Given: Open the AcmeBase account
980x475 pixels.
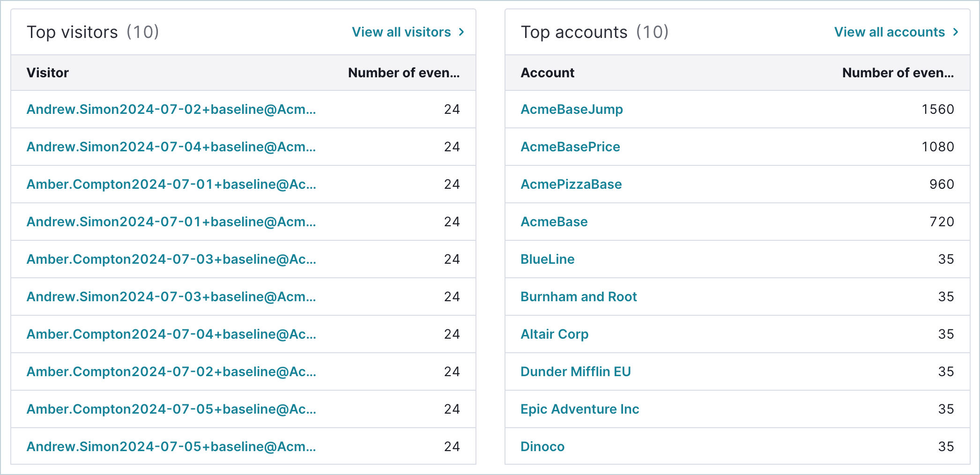Looking at the screenshot, I should 554,222.
